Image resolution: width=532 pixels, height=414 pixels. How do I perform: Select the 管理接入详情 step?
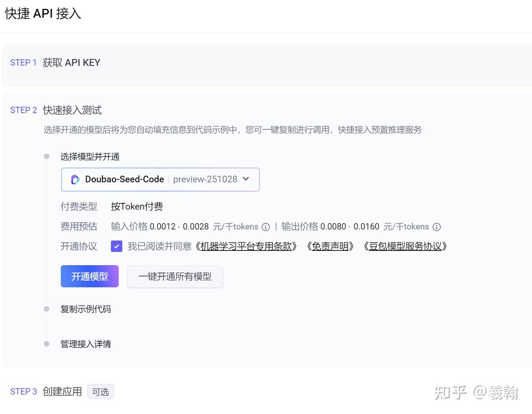click(85, 344)
